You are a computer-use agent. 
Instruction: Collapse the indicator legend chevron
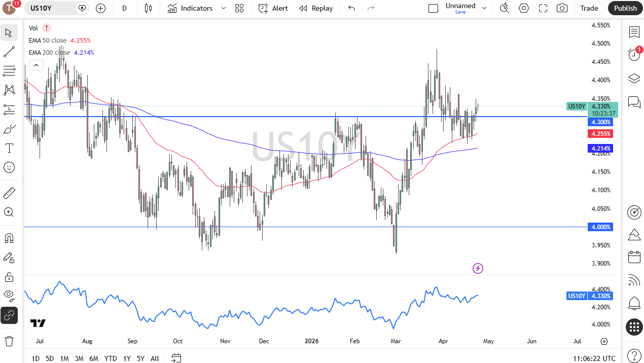tap(35, 65)
